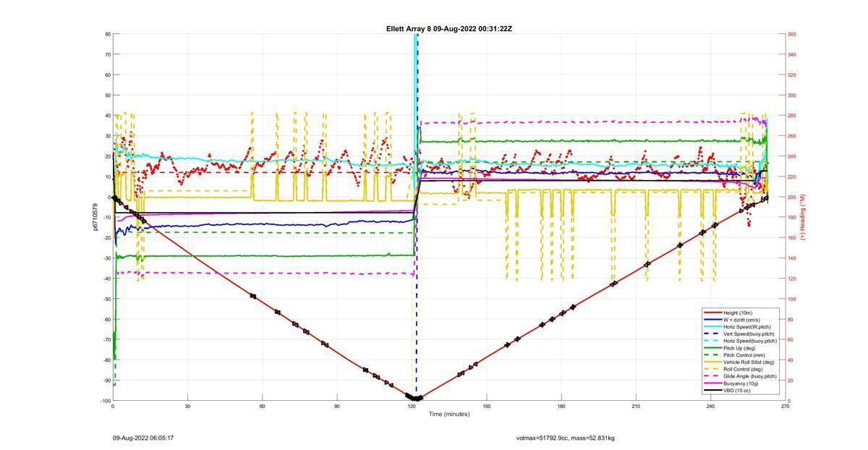Click the 'W = dz/dt (cm/s)' legend entry
868x450 pixels.
741,320
